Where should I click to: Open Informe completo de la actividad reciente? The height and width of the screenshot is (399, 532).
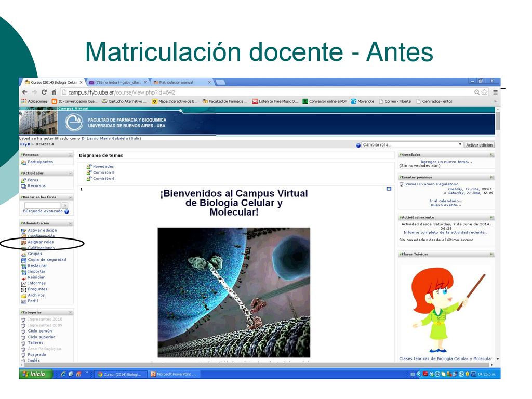[x=446, y=232]
